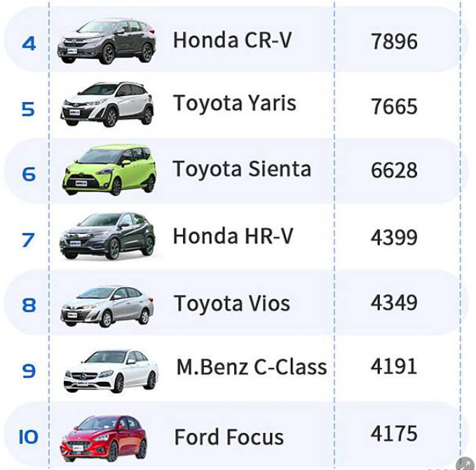Click the rank number 10

tap(28, 438)
